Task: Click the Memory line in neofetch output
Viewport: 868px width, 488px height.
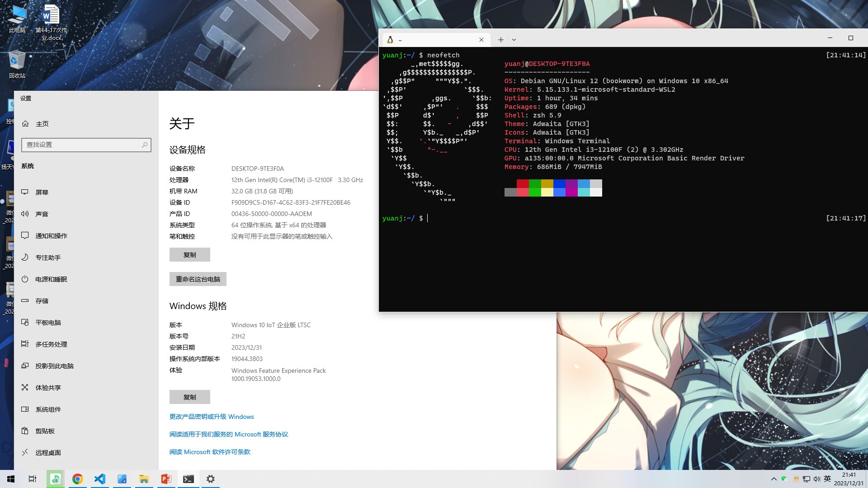Action: [553, 167]
